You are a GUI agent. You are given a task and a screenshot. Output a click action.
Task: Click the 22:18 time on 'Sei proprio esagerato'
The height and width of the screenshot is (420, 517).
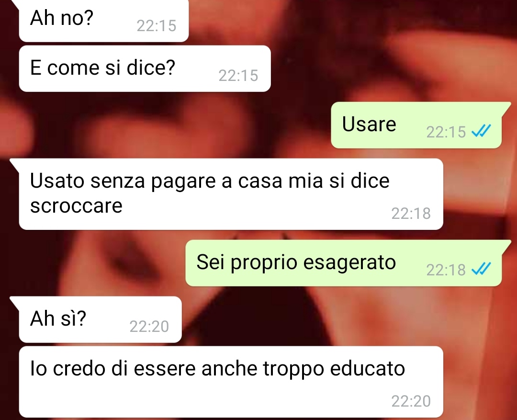click(446, 270)
